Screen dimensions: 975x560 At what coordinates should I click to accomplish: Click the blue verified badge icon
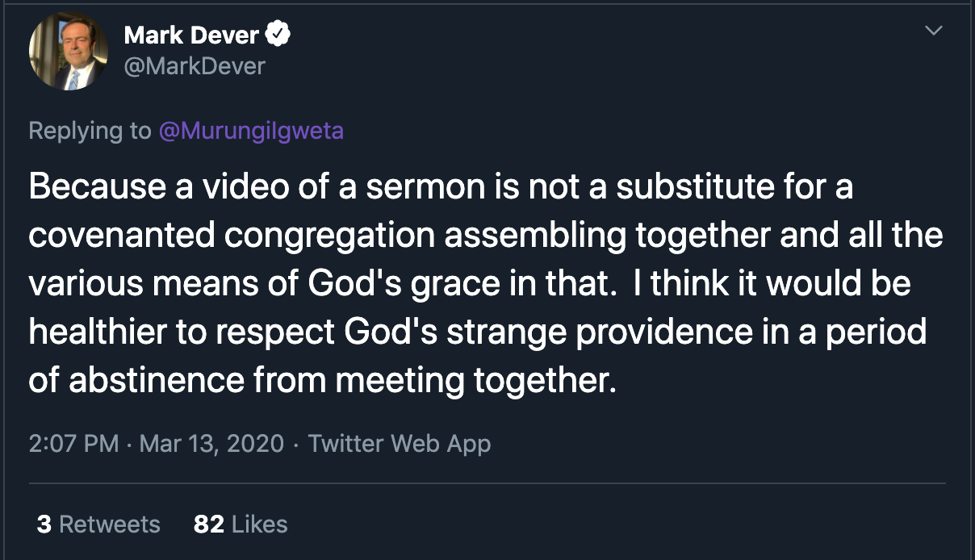click(x=278, y=36)
